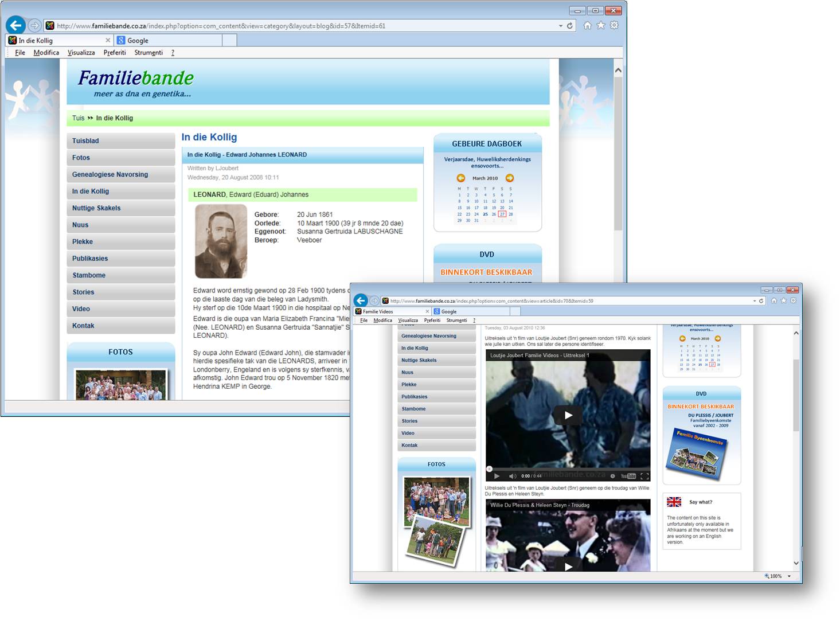Expand address bar dropdown in In die Kollig window
840x621 pixels.
(560, 25)
